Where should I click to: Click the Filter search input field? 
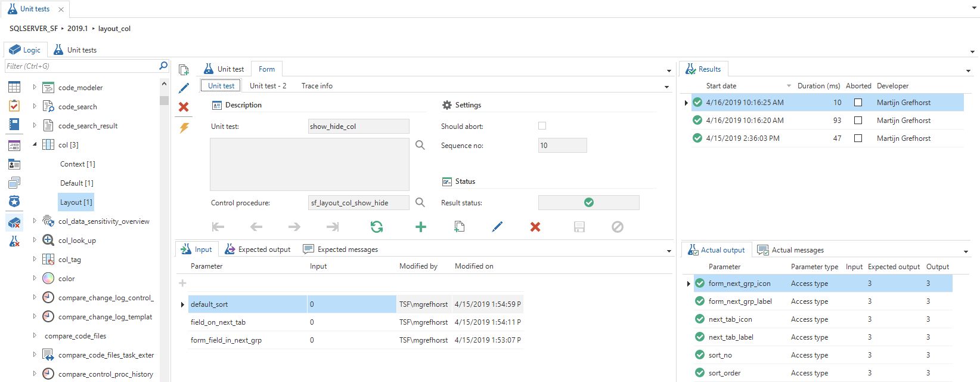(80, 66)
